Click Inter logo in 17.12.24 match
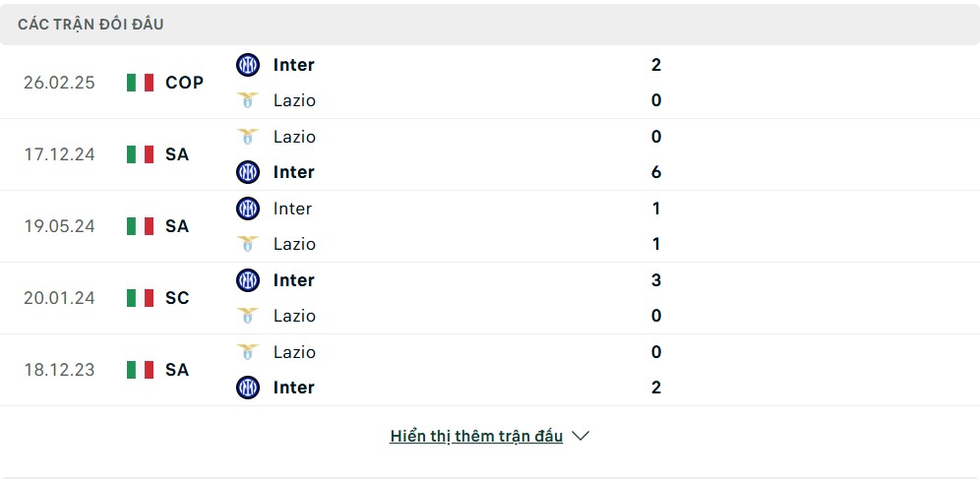Image resolution: width=980 pixels, height=479 pixels. [x=248, y=172]
